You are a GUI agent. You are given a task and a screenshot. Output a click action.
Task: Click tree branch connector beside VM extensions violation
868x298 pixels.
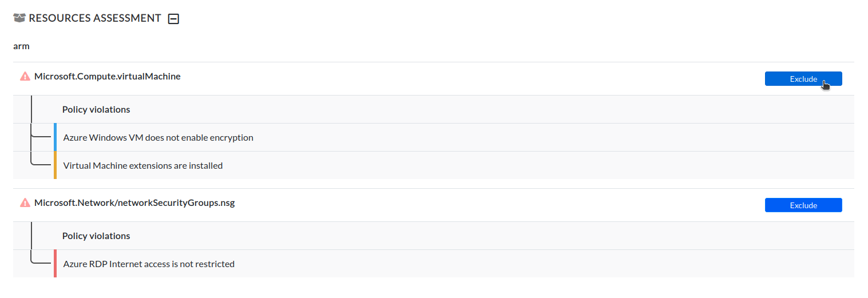pos(40,164)
